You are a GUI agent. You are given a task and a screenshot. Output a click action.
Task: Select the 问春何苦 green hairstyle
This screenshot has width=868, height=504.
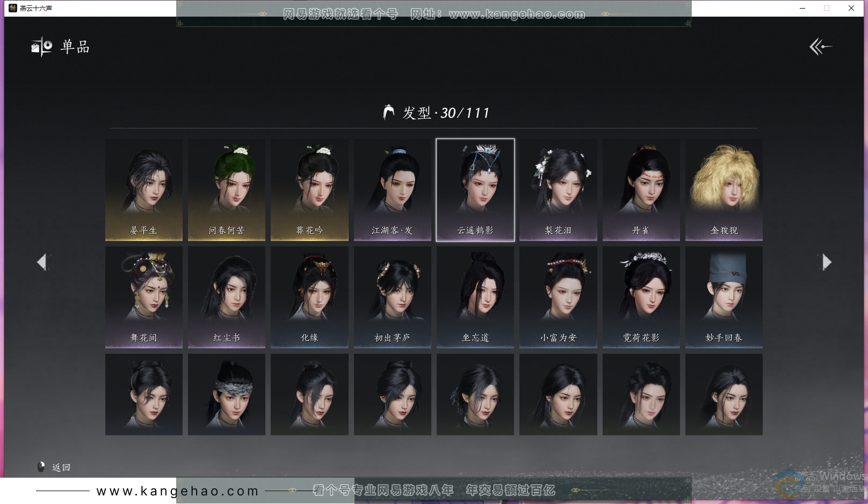click(x=227, y=190)
